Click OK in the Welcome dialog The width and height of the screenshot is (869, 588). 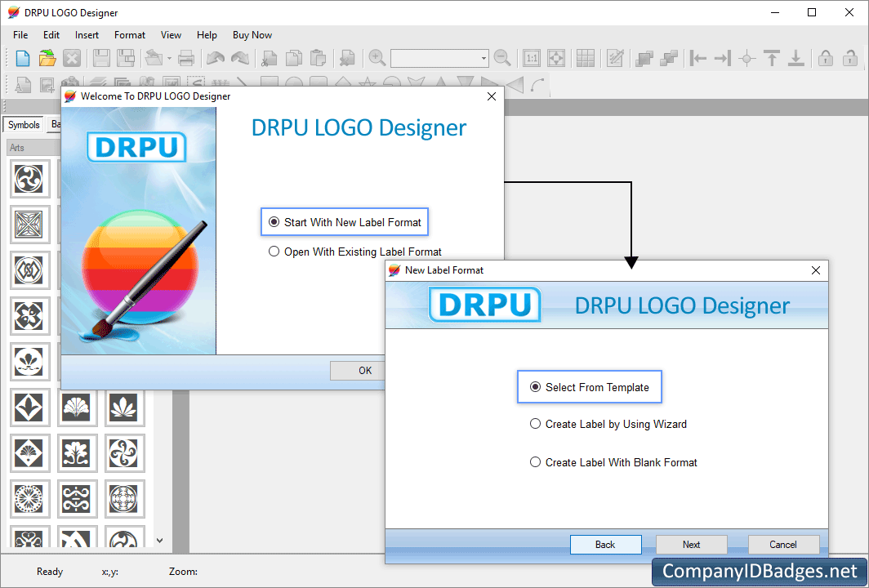(x=365, y=371)
